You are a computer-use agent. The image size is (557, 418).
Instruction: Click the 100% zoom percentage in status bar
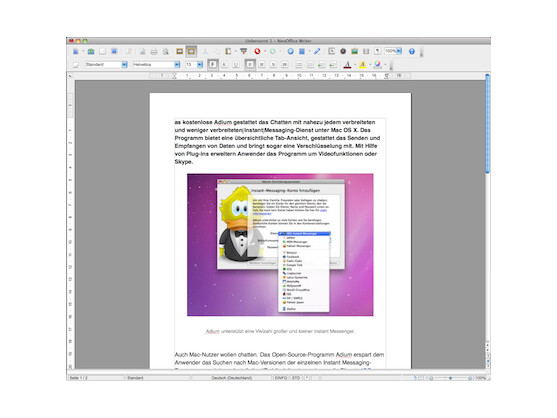481,378
